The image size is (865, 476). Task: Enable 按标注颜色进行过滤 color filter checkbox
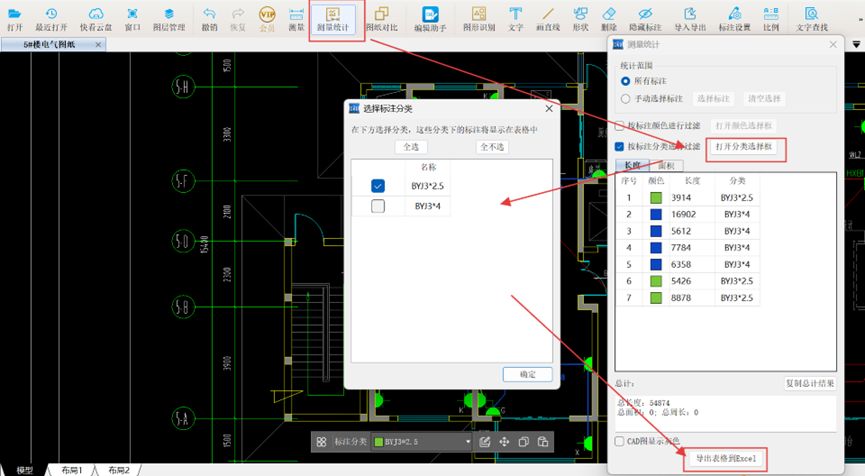tap(620, 126)
